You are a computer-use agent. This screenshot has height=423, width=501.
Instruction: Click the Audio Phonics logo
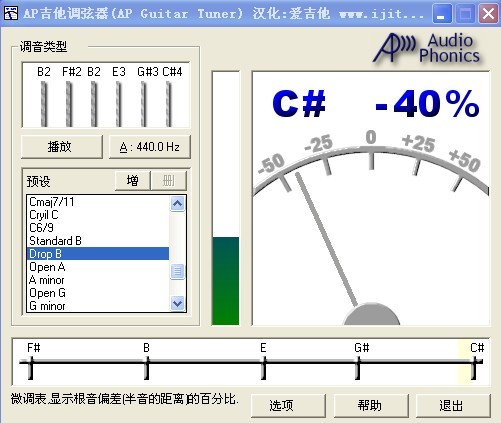427,48
